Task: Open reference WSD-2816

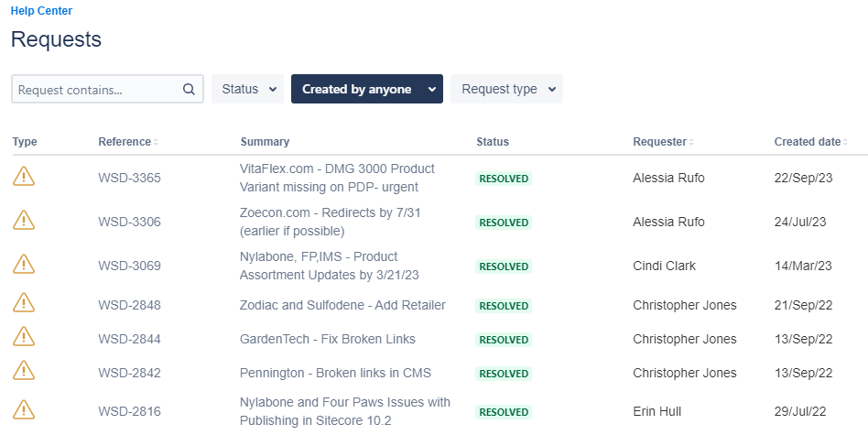Action: [x=129, y=412]
